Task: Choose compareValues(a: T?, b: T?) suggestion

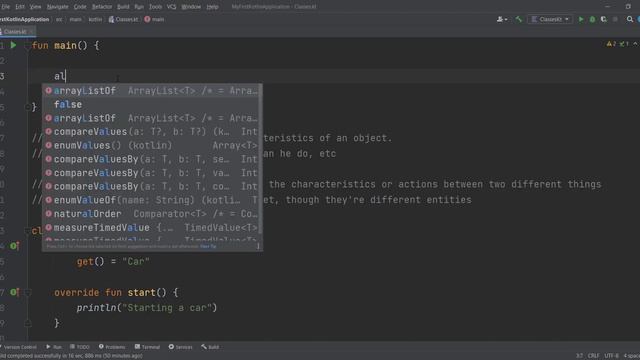Action: 152,132
